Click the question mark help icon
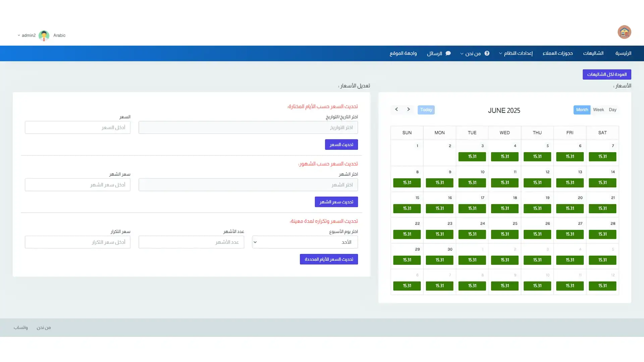 click(x=487, y=53)
